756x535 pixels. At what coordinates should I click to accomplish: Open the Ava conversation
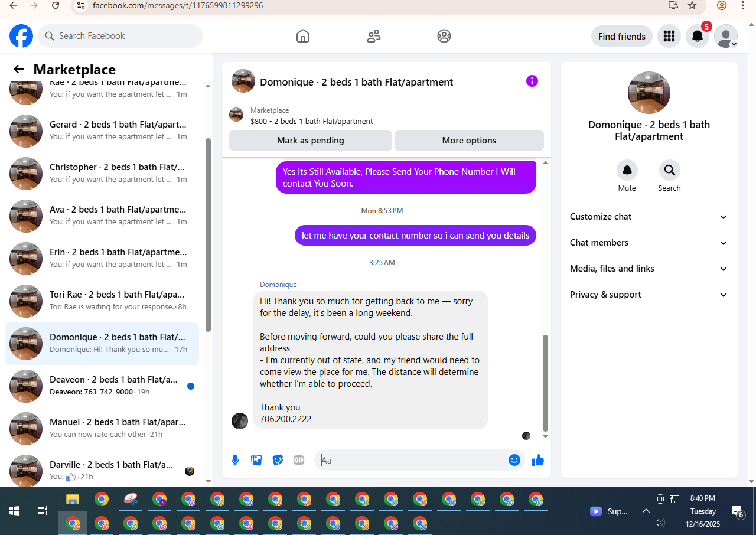[x=102, y=216]
